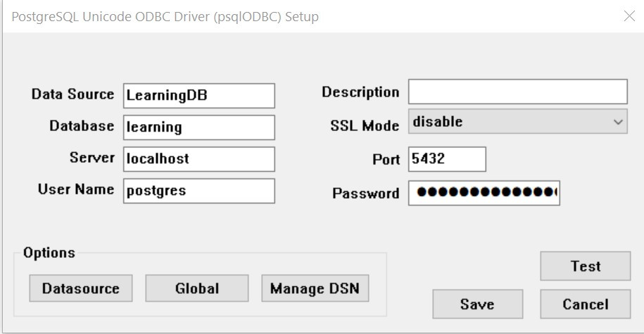Click the 'User Name' label text
644x334 pixels.
76,190
